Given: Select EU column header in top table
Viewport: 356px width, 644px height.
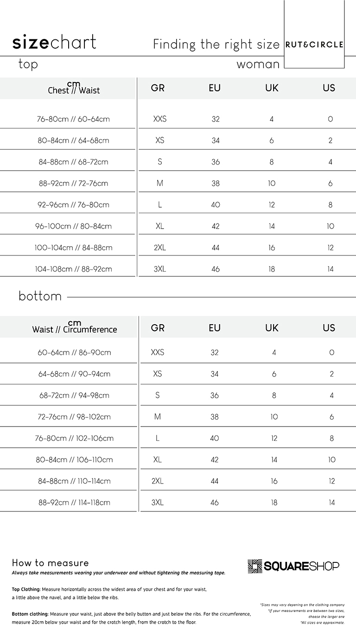Looking at the screenshot, I should coord(215,88).
